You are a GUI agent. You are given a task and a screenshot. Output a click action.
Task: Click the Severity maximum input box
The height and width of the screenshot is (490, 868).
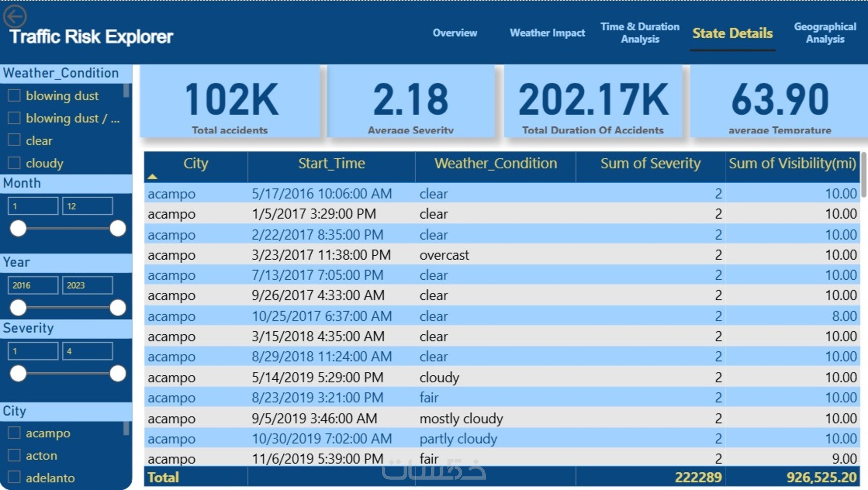[87, 351]
